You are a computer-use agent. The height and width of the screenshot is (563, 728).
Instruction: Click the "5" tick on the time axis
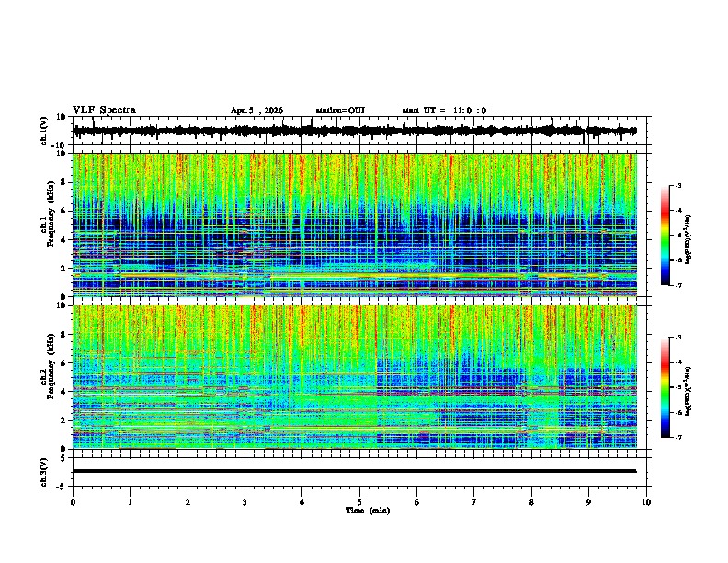tap(359, 502)
